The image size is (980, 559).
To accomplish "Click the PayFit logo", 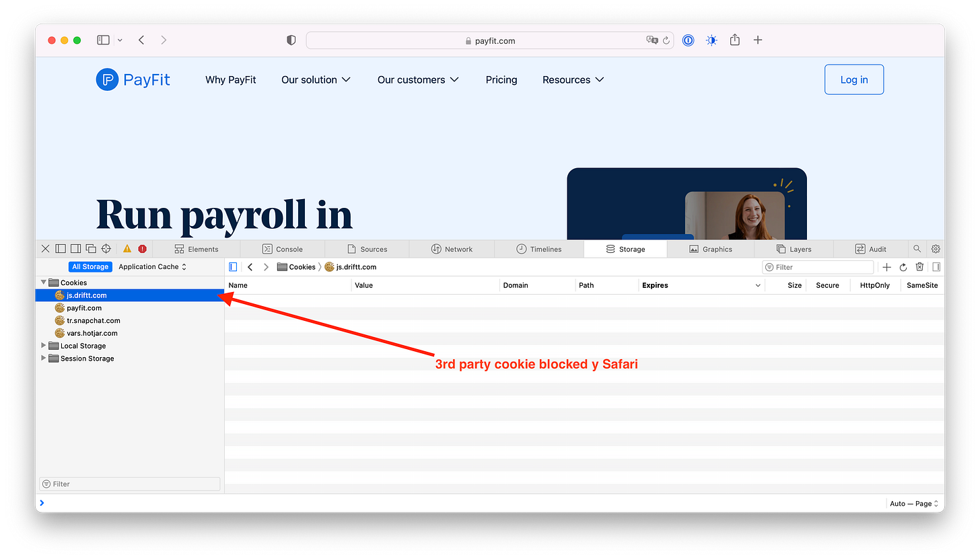I will (x=133, y=79).
